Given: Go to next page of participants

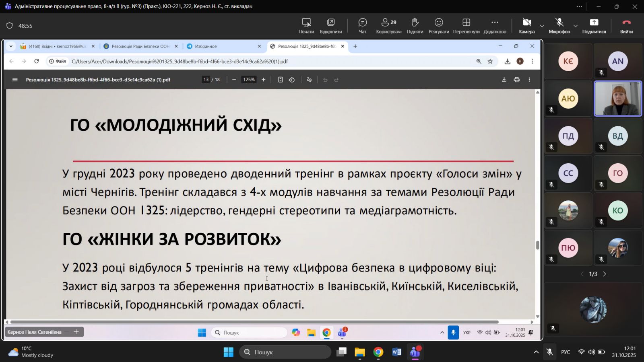Looking at the screenshot, I should click(x=605, y=274).
